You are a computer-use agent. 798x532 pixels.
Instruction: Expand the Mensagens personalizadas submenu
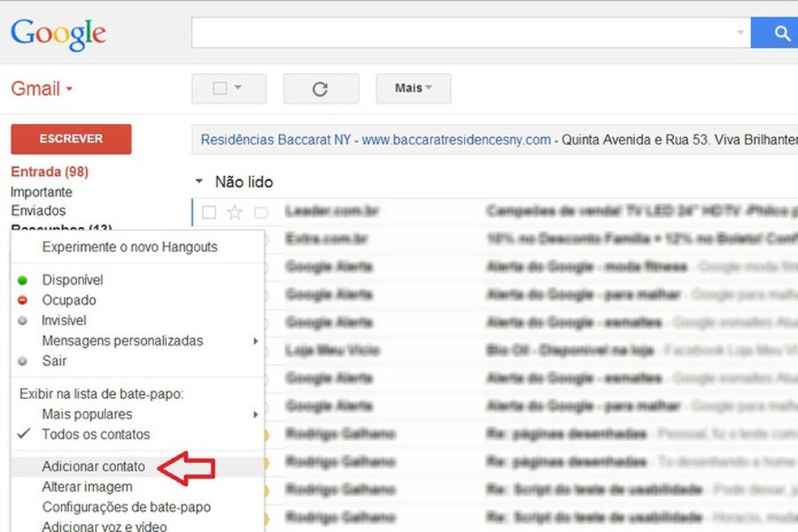pos(122,341)
